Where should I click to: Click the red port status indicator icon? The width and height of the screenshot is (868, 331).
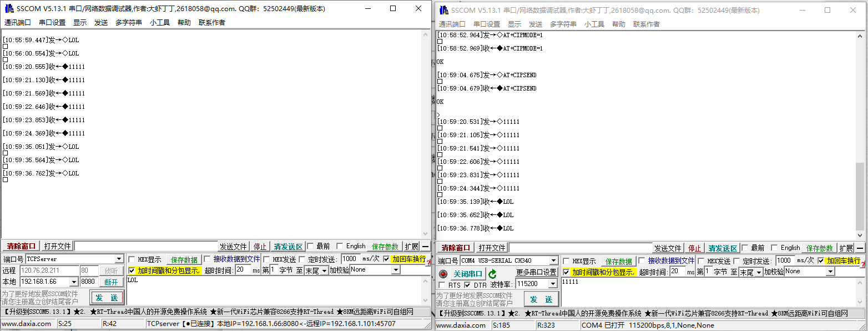pyautogui.click(x=442, y=273)
